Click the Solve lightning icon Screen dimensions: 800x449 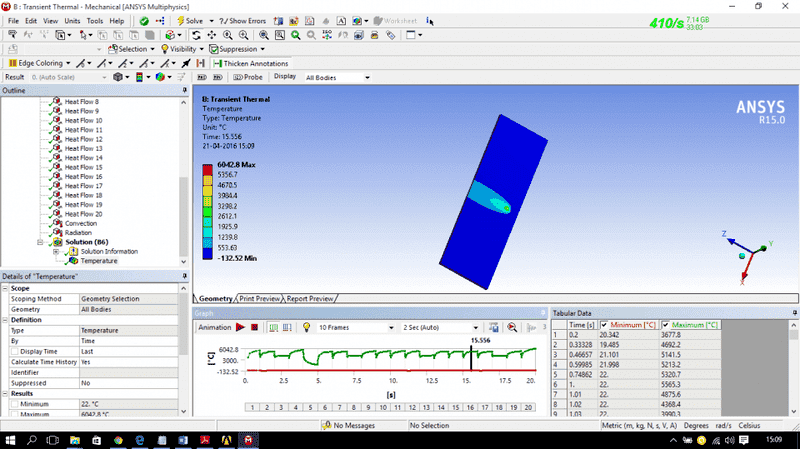click(180, 20)
